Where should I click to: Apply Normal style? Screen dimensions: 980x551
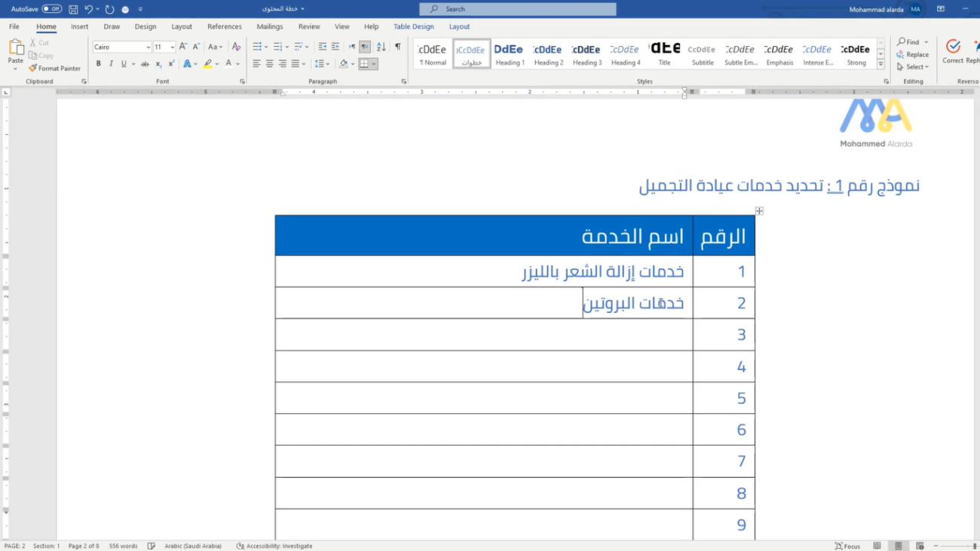tap(433, 54)
